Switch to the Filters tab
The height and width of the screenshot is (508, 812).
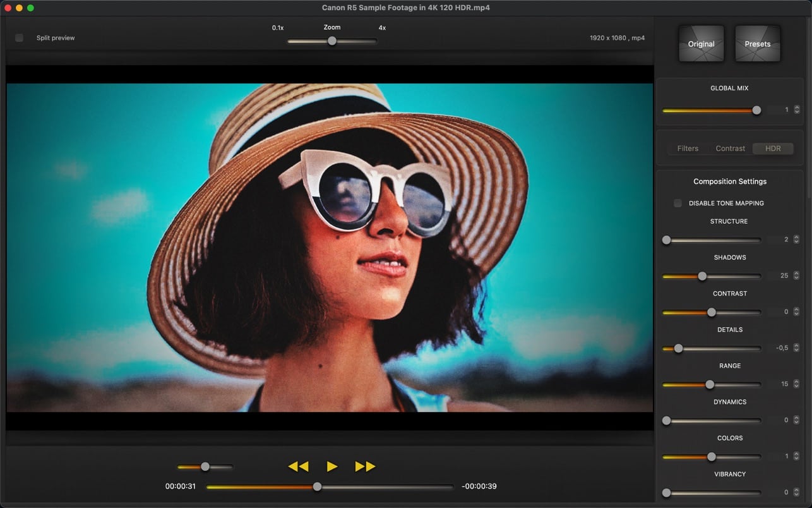pos(688,148)
